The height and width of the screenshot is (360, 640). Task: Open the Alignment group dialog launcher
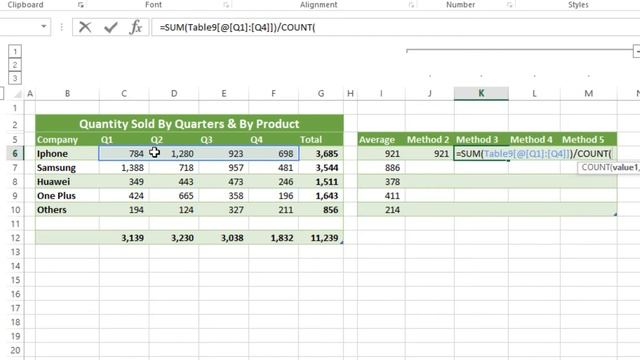coord(411,5)
